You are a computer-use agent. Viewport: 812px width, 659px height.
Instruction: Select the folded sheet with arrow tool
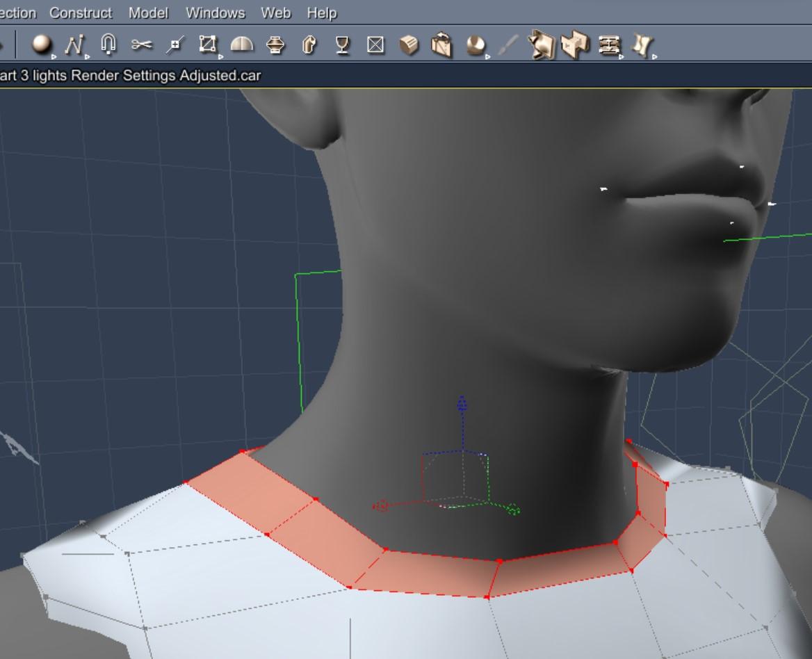pyautogui.click(x=541, y=45)
